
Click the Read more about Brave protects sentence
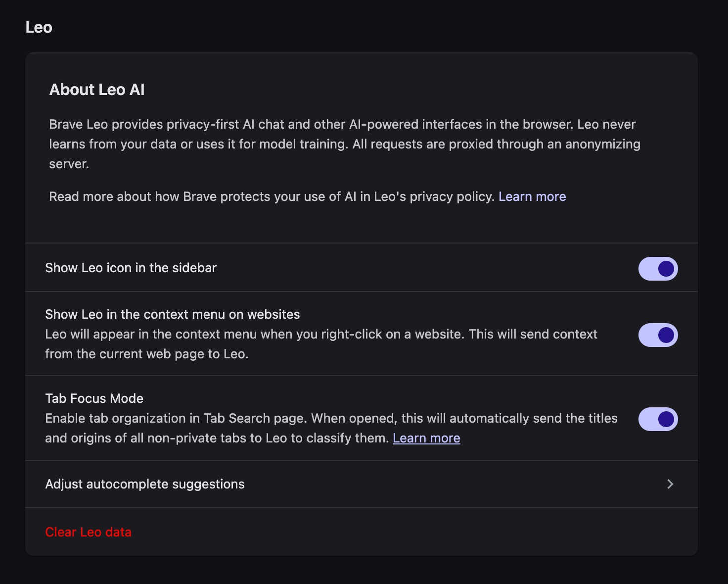coord(272,196)
